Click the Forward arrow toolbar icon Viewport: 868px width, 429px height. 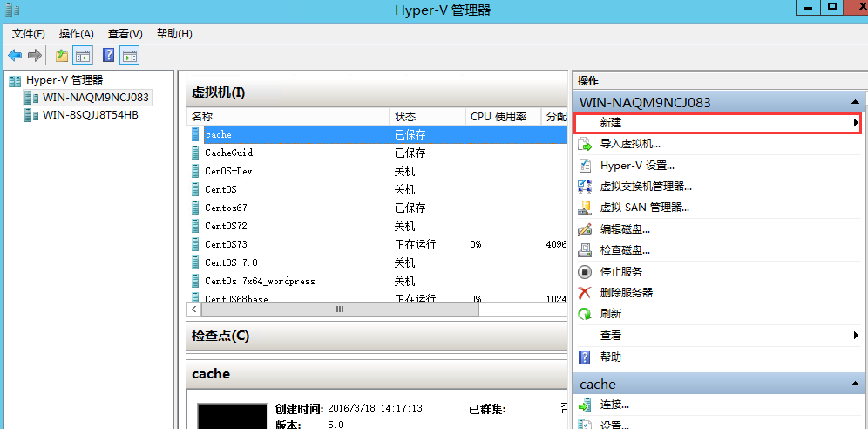point(35,55)
